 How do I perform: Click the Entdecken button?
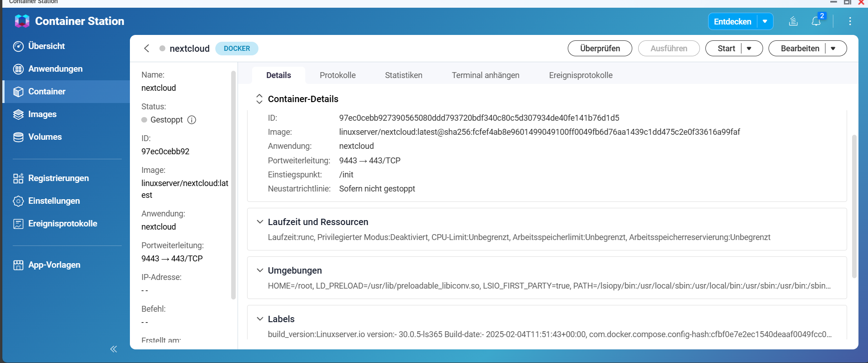(732, 21)
